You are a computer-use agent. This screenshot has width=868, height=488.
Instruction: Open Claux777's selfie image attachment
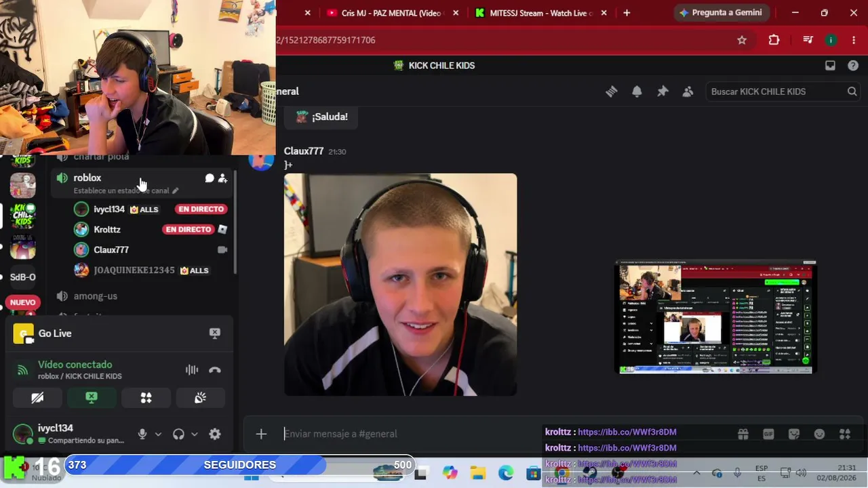[x=400, y=285]
